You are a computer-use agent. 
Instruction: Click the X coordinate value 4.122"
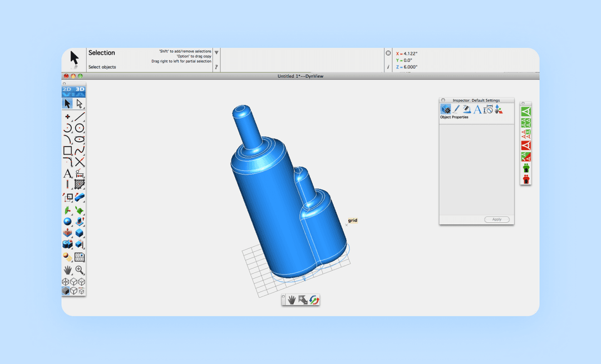[410, 53]
